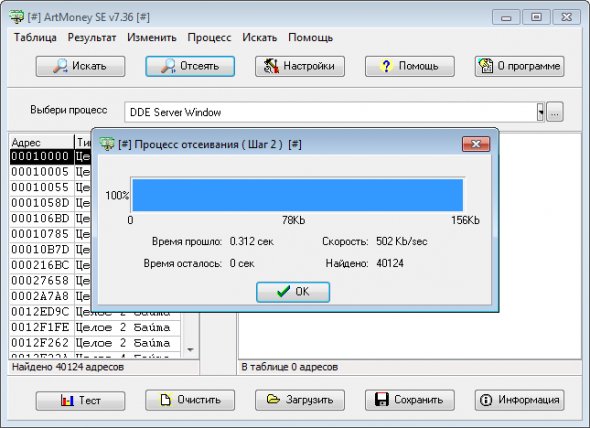Select address row 00027658
Viewport: 590px width, 428px height.
(x=50, y=281)
